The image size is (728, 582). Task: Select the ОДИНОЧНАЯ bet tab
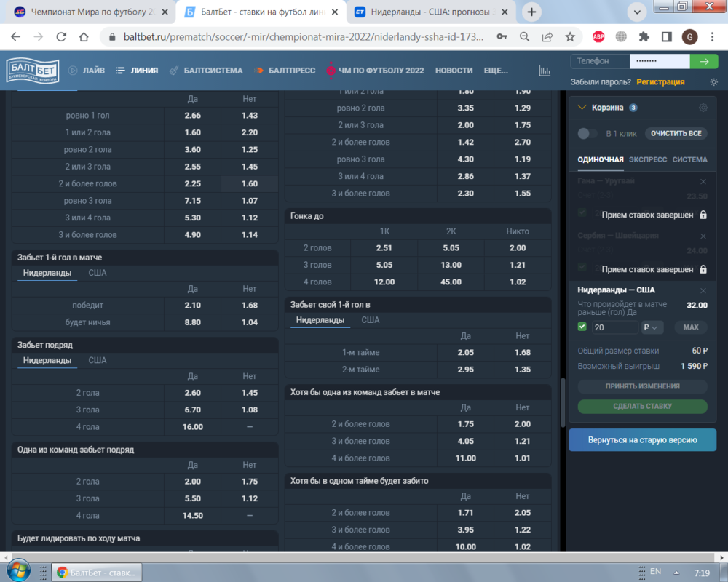pos(601,159)
